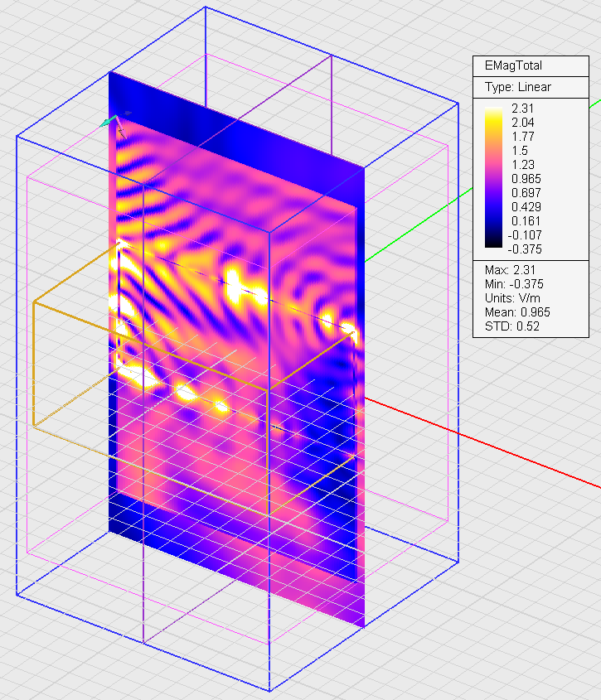The width and height of the screenshot is (601, 700).
Task: Click the legend color gradient bar
Action: point(493,177)
